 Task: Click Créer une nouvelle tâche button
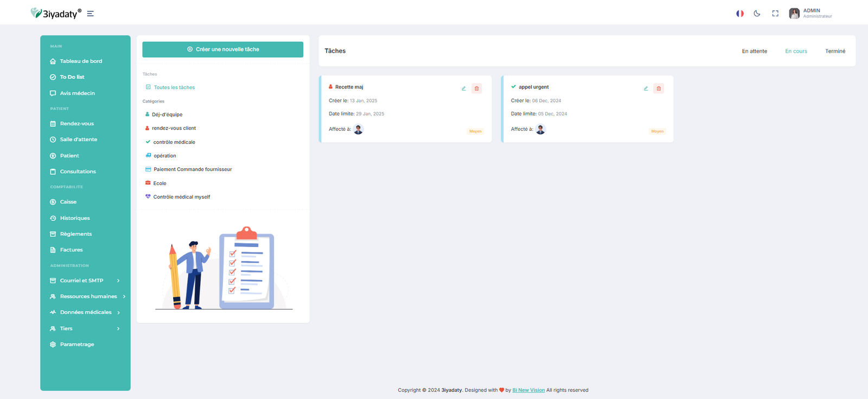pyautogui.click(x=222, y=49)
